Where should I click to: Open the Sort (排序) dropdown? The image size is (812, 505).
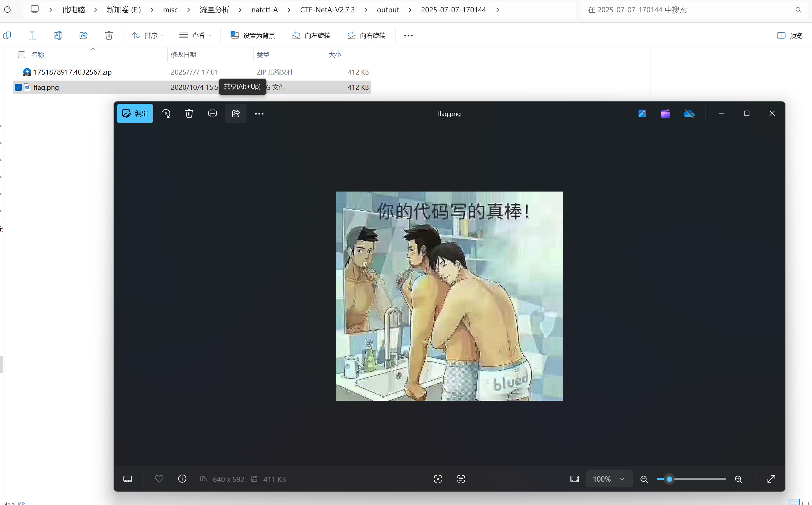click(x=148, y=35)
